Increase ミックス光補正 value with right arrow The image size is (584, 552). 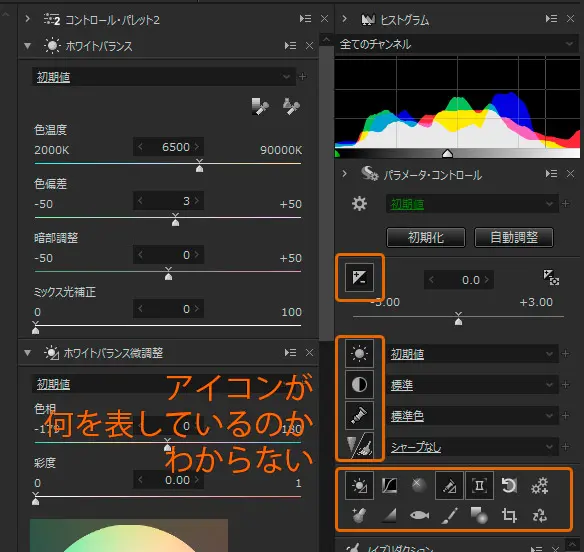(x=196, y=309)
